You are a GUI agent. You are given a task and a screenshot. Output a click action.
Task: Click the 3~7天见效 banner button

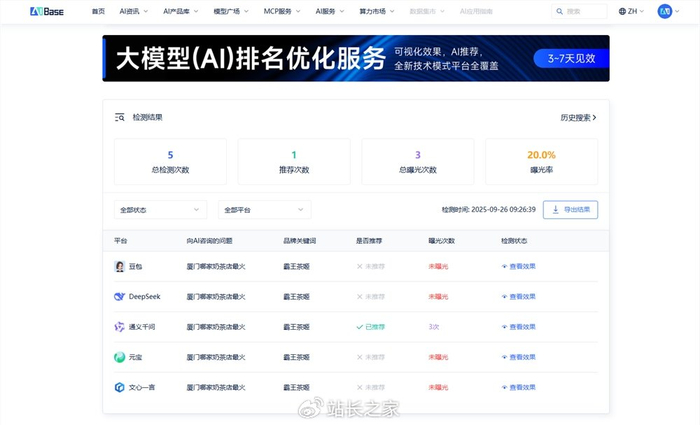[571, 58]
